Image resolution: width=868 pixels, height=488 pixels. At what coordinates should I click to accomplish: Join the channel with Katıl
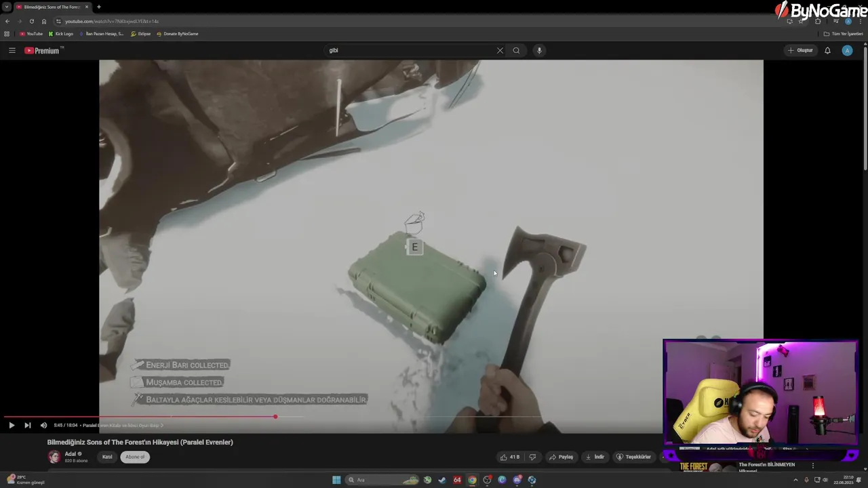coord(107,457)
